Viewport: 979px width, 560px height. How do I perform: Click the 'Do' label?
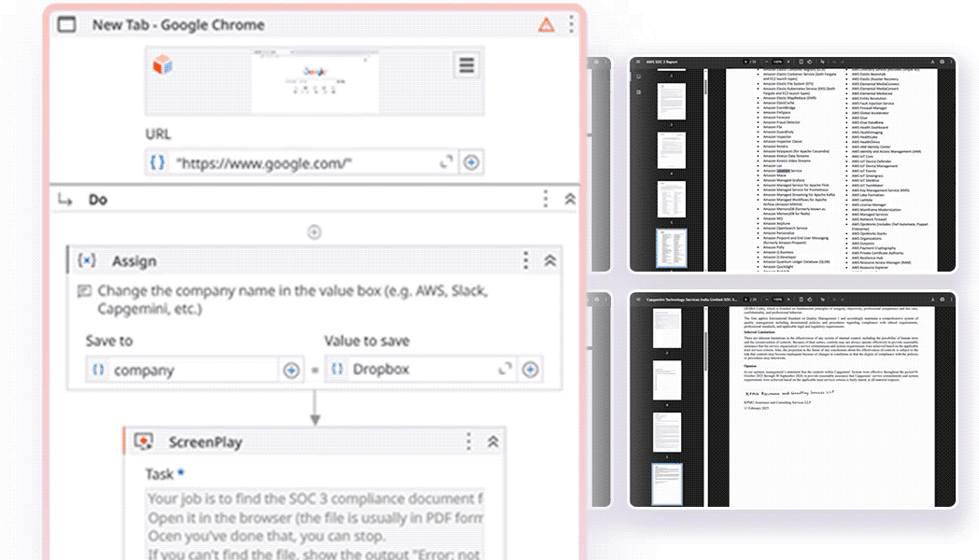coord(98,200)
